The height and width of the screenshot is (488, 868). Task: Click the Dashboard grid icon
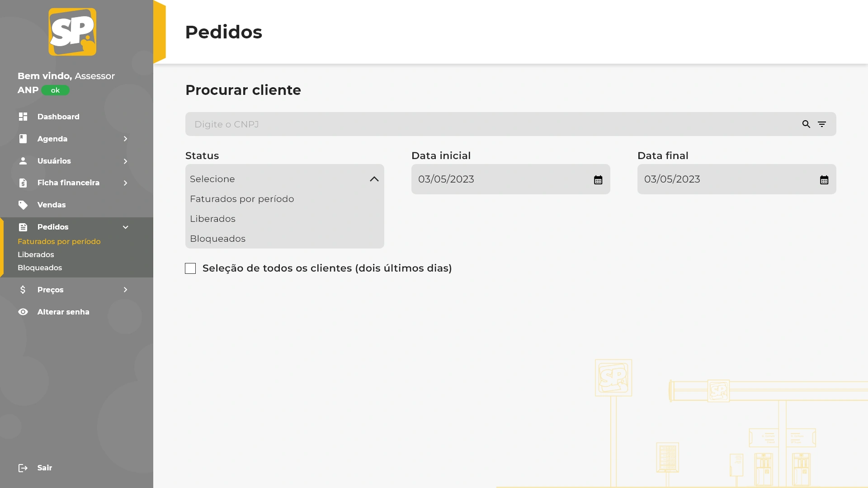(x=23, y=117)
